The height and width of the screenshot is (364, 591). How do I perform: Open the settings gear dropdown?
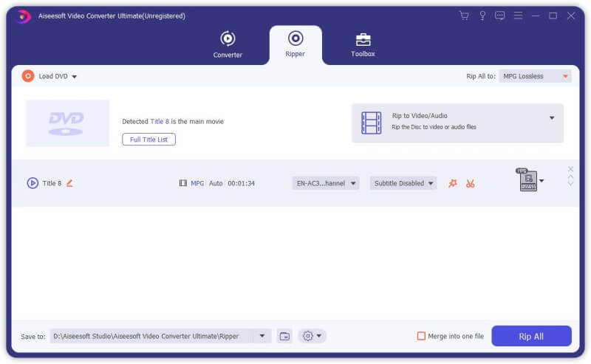(x=312, y=336)
